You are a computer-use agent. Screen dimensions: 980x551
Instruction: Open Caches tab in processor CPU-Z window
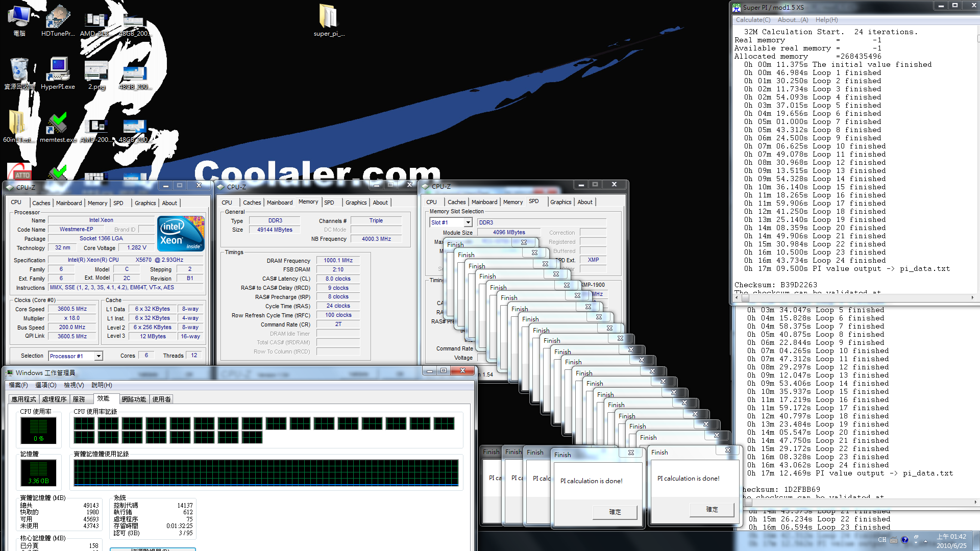[41, 203]
